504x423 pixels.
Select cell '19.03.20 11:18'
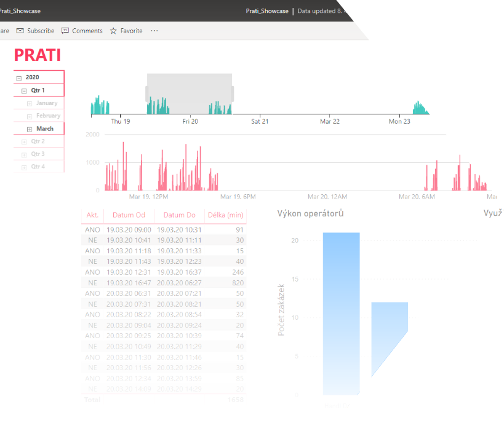pyautogui.click(x=129, y=251)
